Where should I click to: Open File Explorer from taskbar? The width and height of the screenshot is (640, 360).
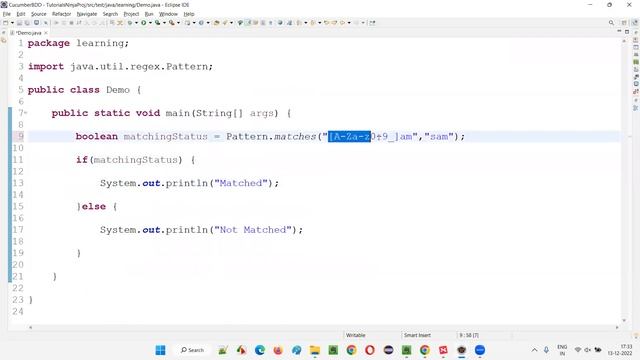(315, 350)
